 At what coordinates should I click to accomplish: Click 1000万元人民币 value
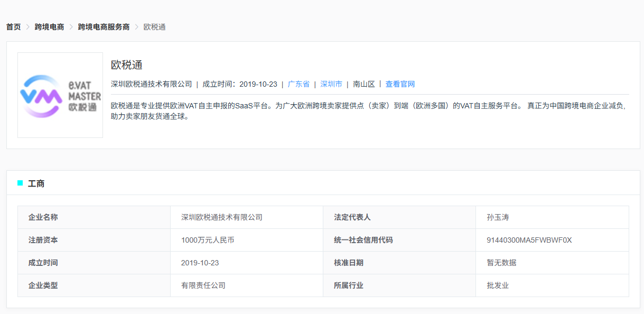(208, 240)
